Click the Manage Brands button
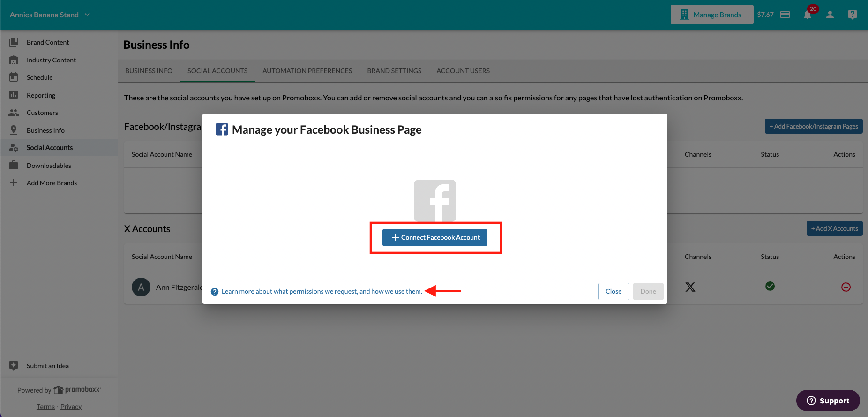This screenshot has height=417, width=868. pyautogui.click(x=712, y=15)
